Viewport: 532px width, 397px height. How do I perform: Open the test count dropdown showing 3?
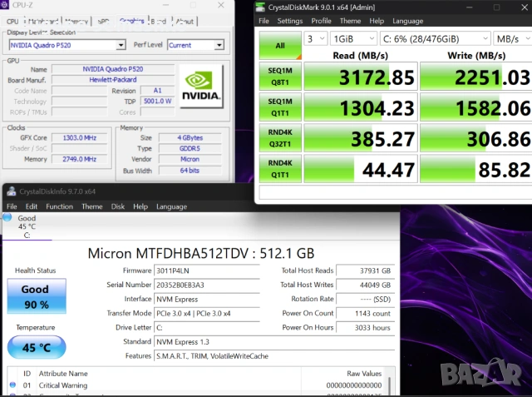(315, 39)
